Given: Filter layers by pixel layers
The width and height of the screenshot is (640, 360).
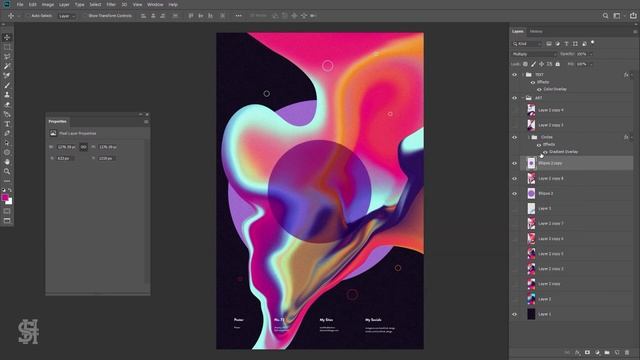Looking at the screenshot, I should 549,44.
